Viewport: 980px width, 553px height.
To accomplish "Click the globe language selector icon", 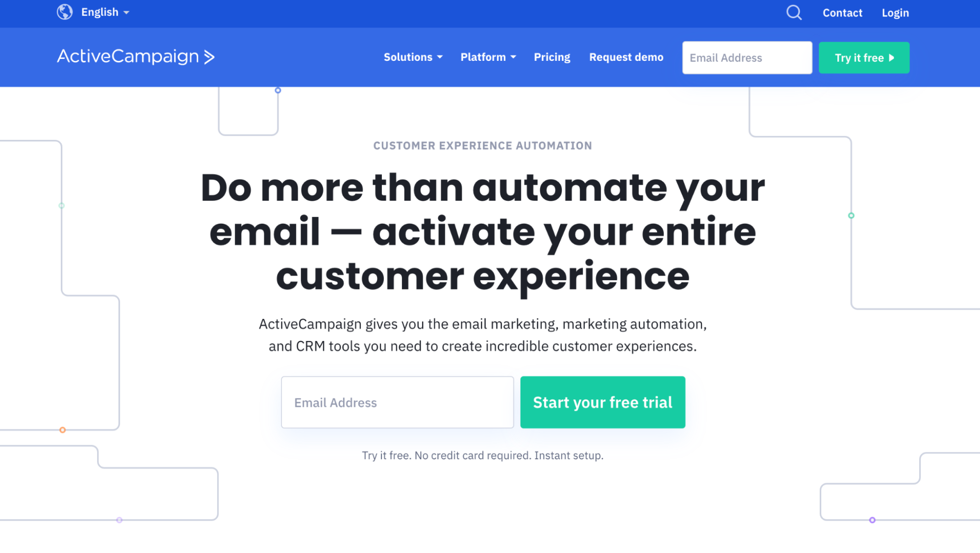I will (x=65, y=11).
